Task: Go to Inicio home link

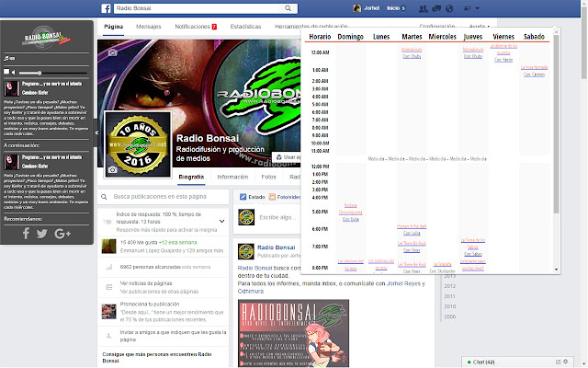Action: click(393, 8)
